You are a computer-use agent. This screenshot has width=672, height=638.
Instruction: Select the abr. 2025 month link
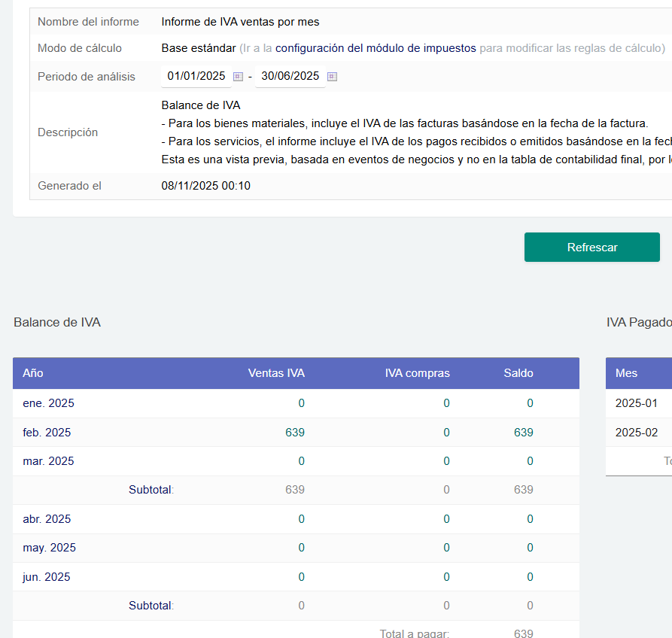click(x=47, y=519)
